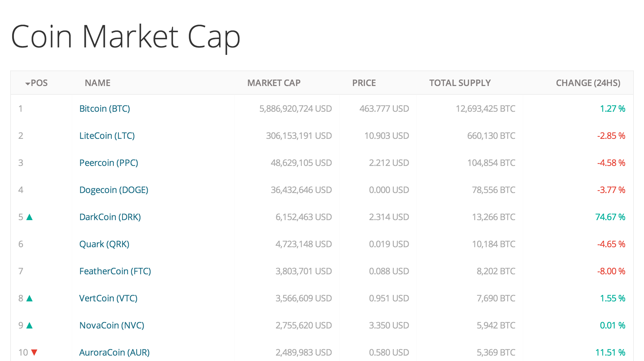Screen dimensions: 644x361
Task: Click the sort arrow next to POS
Action: pyautogui.click(x=27, y=83)
